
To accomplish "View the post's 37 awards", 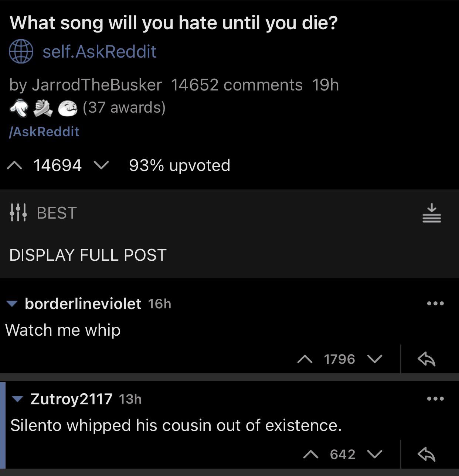I will pyautogui.click(x=124, y=107).
